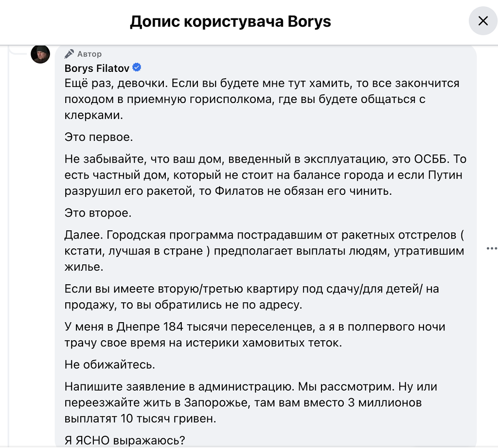The width and height of the screenshot is (498, 448).
Task: Click the paragraph about вторую/третью квартиру
Action: (251, 297)
